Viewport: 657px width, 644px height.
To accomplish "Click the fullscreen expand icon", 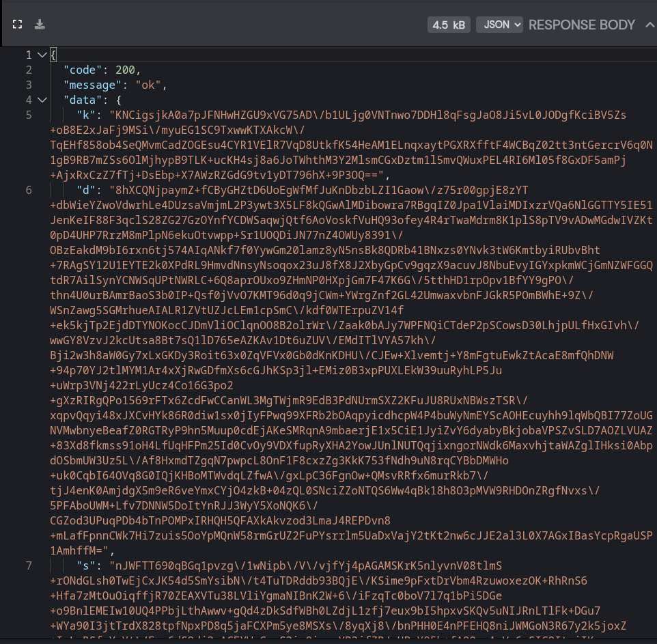I will pos(17,25).
